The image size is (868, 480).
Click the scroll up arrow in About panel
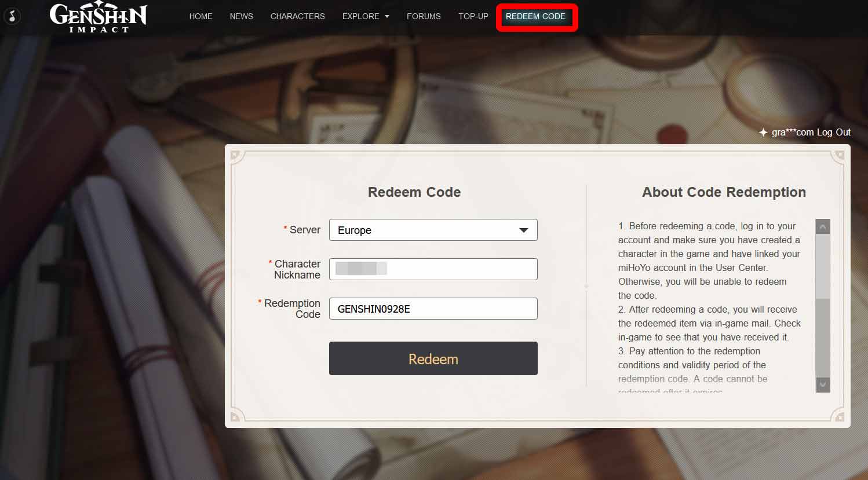(823, 226)
